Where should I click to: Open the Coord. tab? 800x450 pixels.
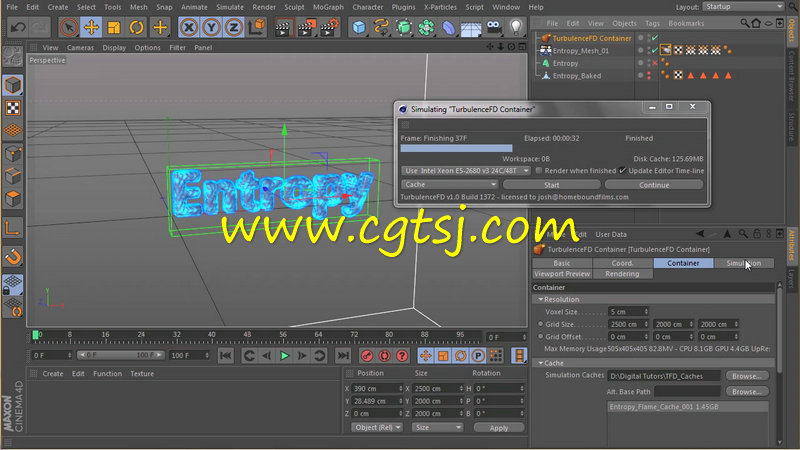coord(622,263)
